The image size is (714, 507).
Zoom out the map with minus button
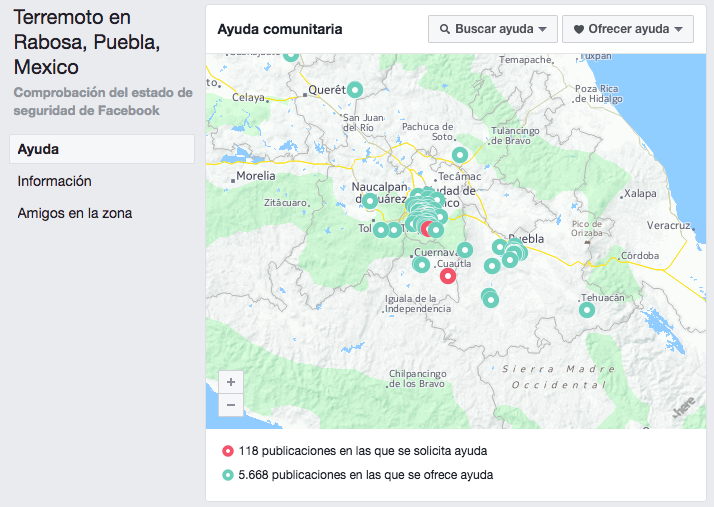[231, 405]
